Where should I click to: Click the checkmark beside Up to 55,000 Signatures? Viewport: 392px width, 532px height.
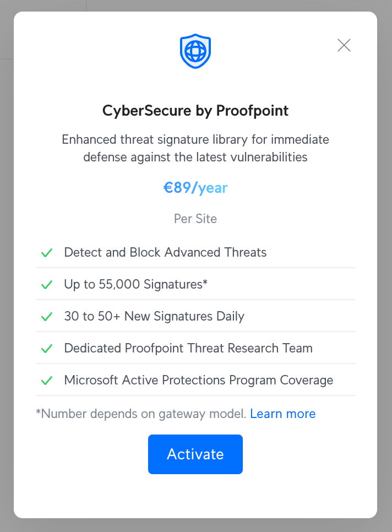47,285
